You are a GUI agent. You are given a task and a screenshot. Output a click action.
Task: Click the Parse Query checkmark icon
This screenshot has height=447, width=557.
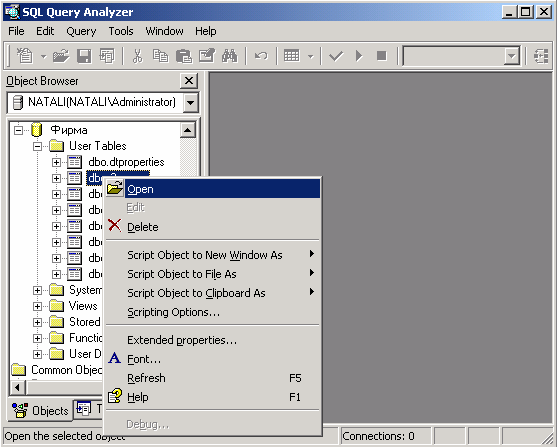(336, 56)
